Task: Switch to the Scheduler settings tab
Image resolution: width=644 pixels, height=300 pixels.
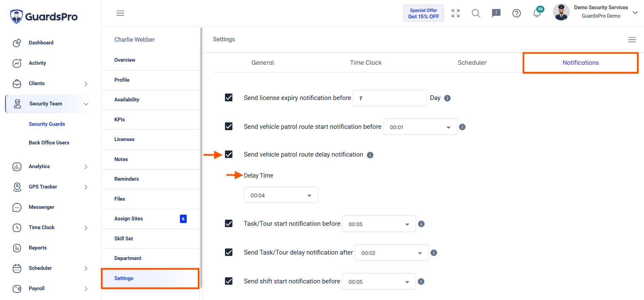Action: 472,63
